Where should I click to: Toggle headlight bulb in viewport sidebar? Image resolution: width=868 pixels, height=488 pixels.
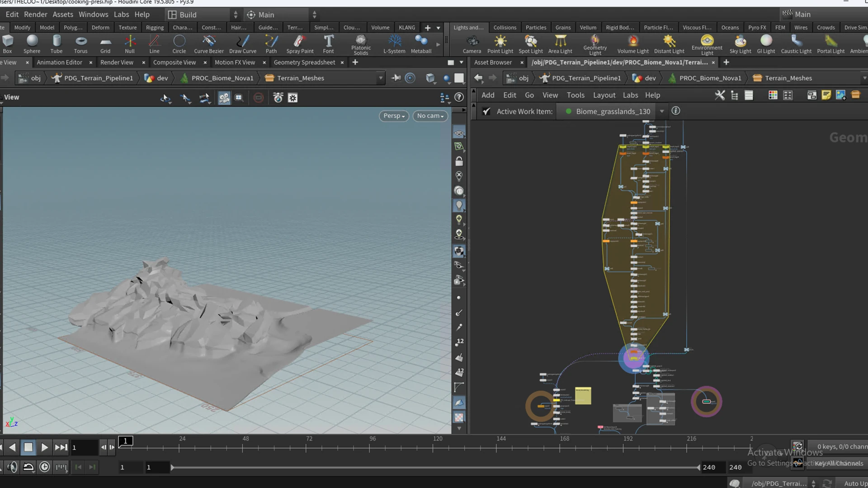(459, 205)
